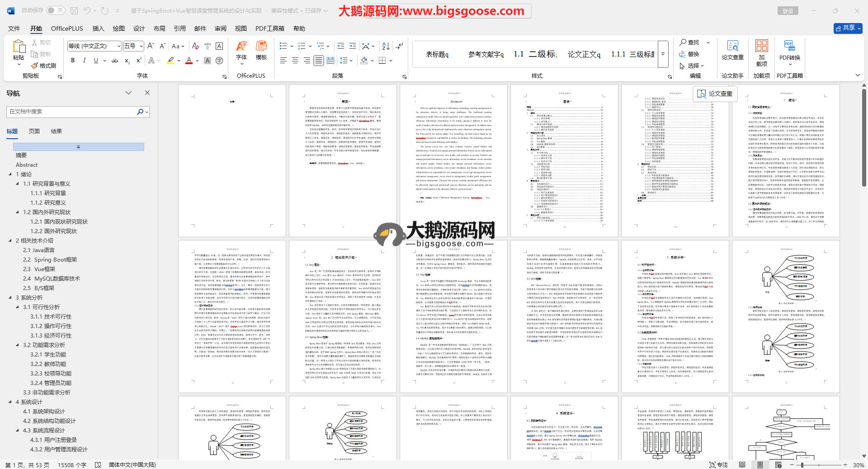Toggle underline formatting
The width and height of the screenshot is (868, 469).
click(96, 61)
